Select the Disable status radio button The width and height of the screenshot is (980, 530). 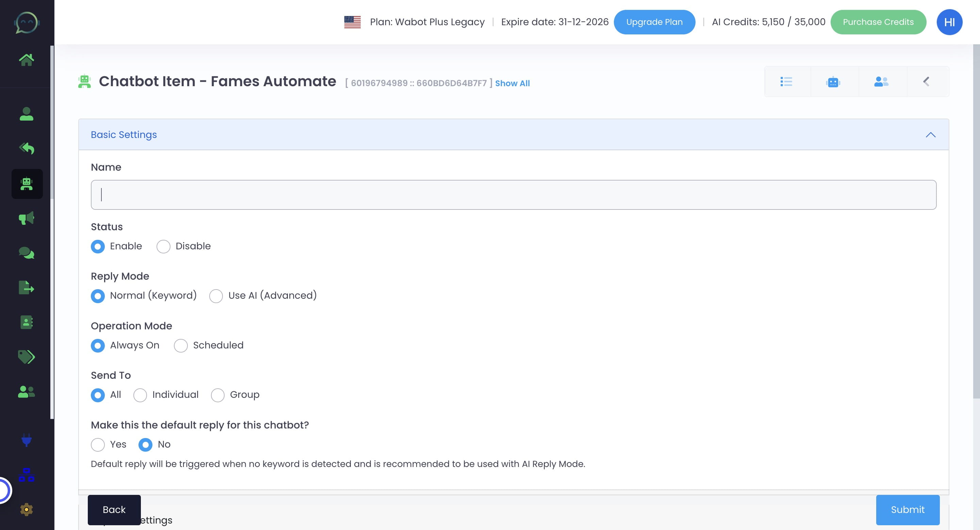(163, 246)
